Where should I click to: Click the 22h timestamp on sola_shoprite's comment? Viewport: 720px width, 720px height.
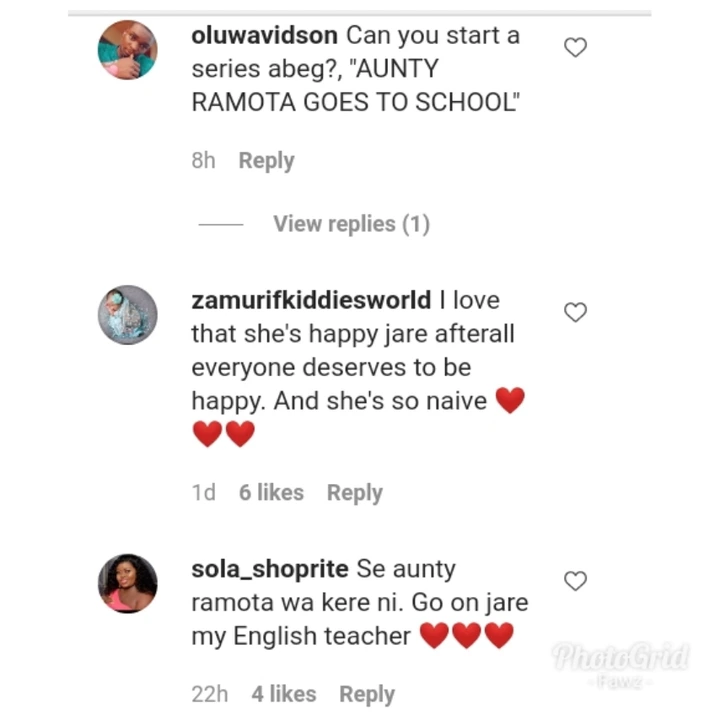209,694
